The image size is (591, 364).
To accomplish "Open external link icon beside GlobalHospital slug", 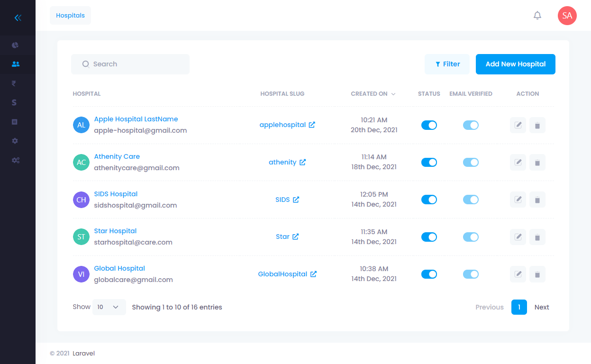I will click(313, 274).
